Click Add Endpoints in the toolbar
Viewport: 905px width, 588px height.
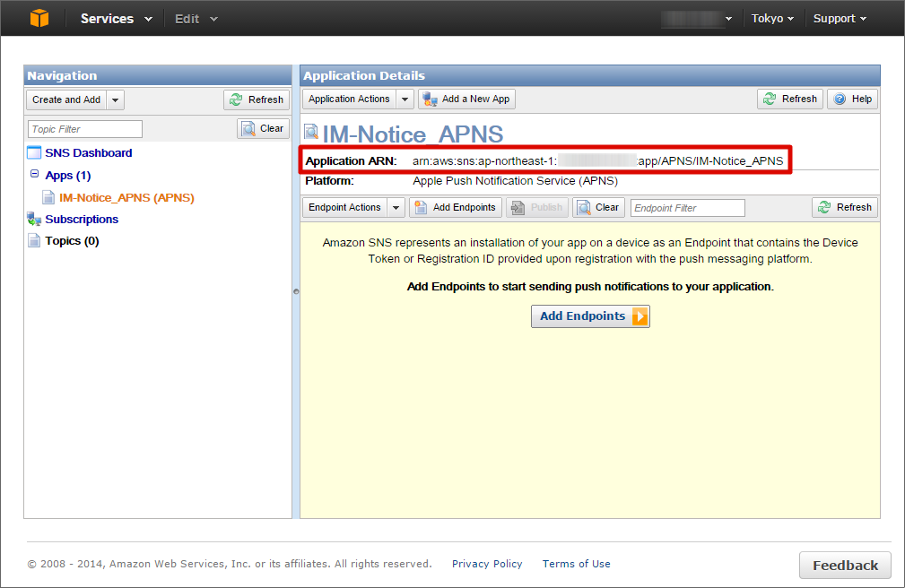(456, 208)
